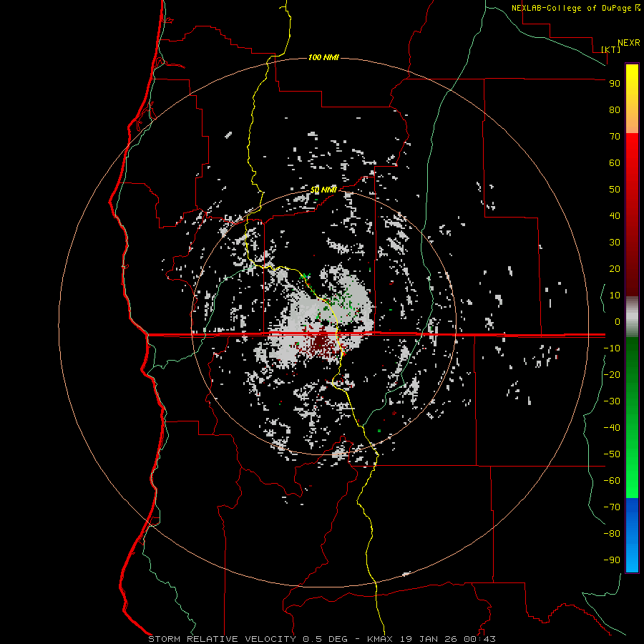Click the 100 NMI range ring label
Screen dimensions: 644x644
[323, 57]
